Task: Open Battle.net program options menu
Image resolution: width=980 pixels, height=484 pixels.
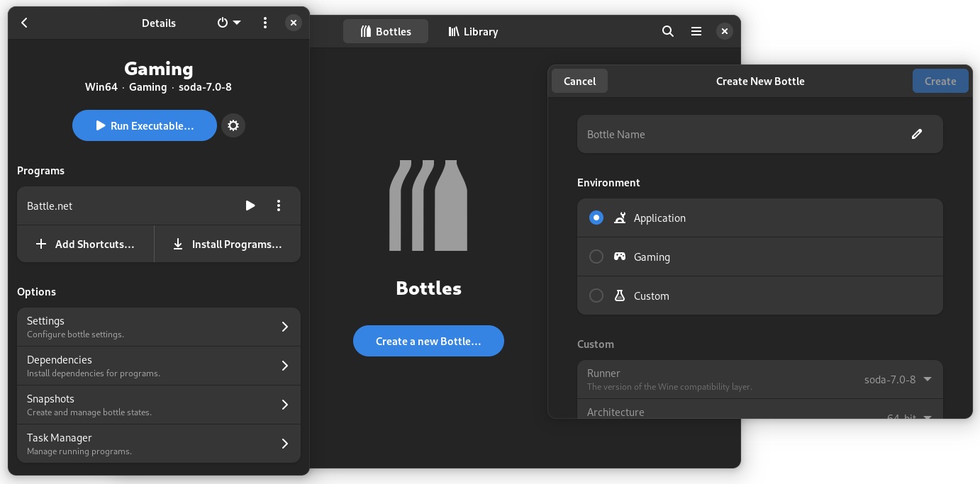Action: pyautogui.click(x=279, y=206)
